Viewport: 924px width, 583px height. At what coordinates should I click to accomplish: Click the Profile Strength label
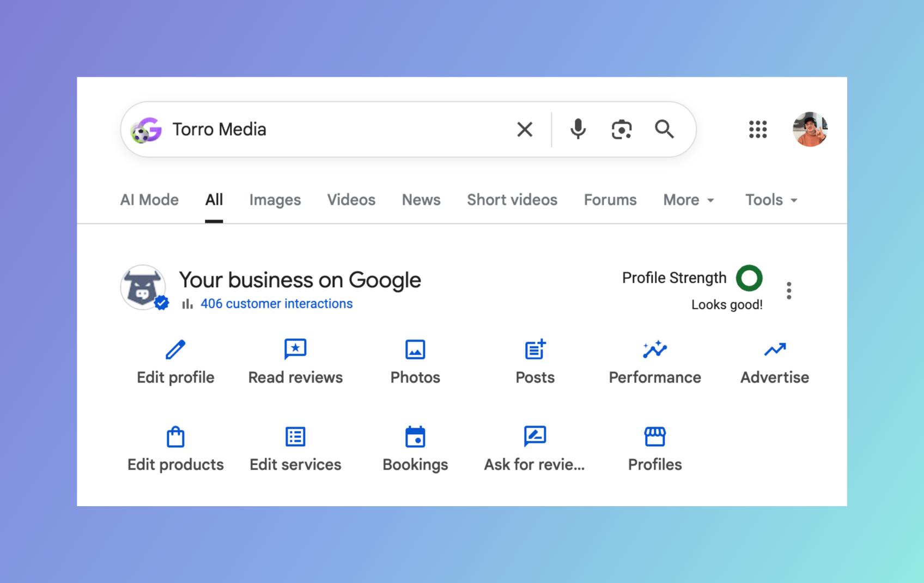pos(674,278)
